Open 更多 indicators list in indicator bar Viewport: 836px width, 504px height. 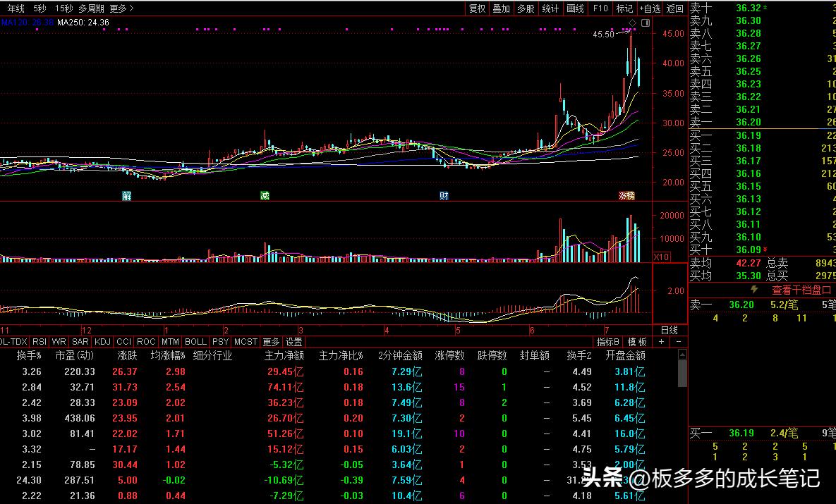pos(271,341)
